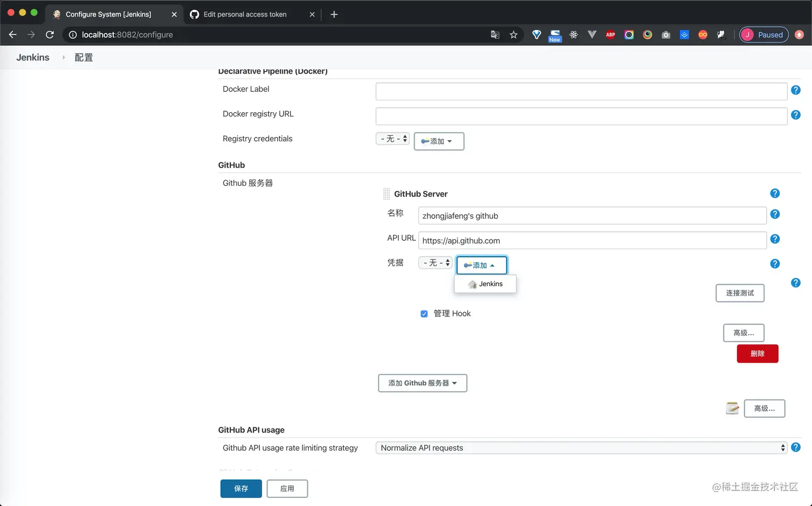
Task: Expand the 添加 Github 服务器 dropdown
Action: pos(423,383)
